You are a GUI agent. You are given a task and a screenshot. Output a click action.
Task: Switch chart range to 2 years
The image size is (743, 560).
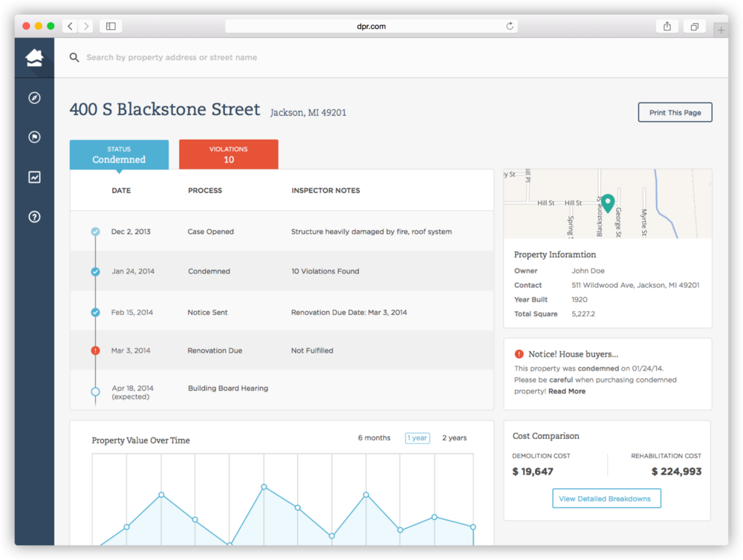point(454,437)
